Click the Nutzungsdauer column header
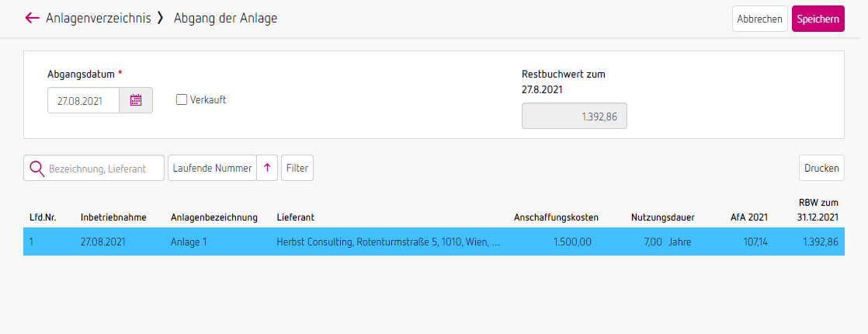This screenshot has height=334, width=868. click(x=662, y=217)
